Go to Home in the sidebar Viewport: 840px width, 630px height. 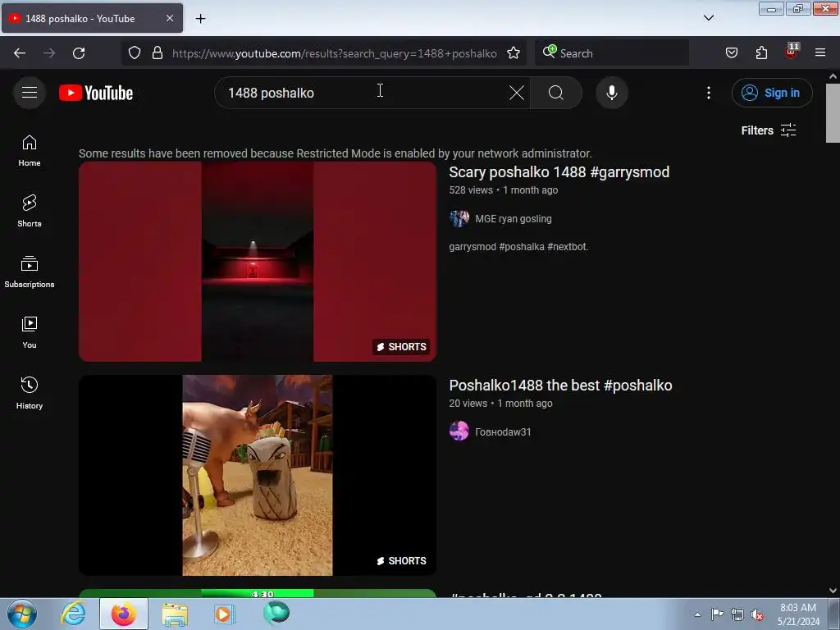[x=30, y=151]
